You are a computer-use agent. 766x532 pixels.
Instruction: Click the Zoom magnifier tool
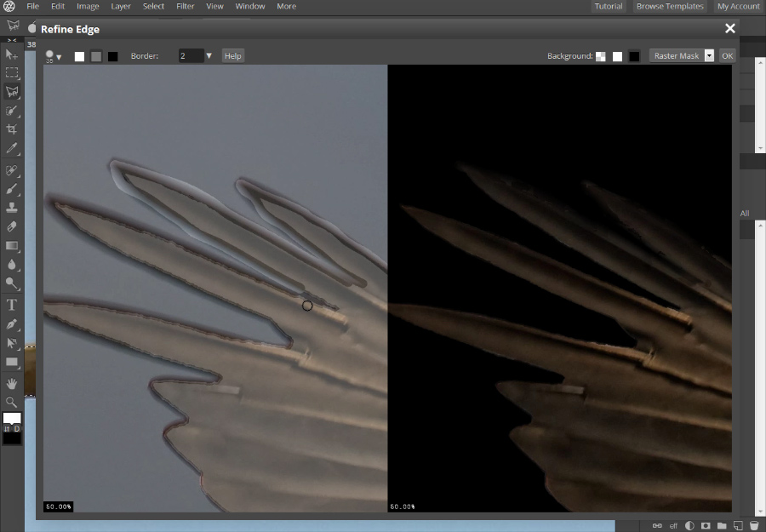[12, 402]
